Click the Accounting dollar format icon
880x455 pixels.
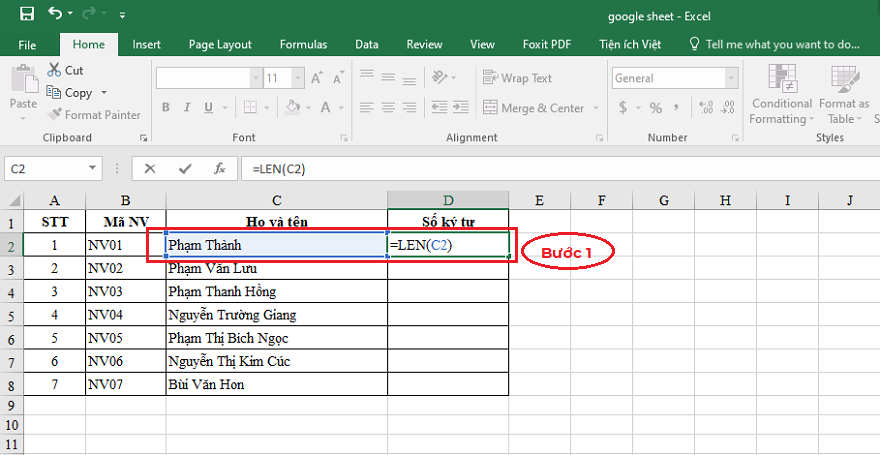pyautogui.click(x=623, y=108)
